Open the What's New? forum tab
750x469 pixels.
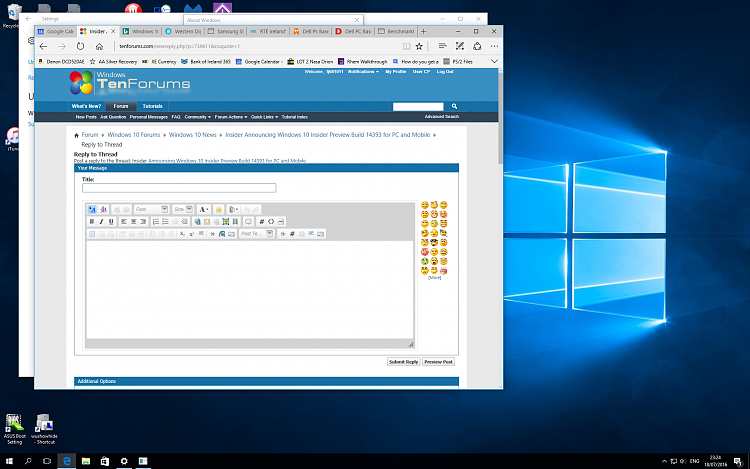86,106
